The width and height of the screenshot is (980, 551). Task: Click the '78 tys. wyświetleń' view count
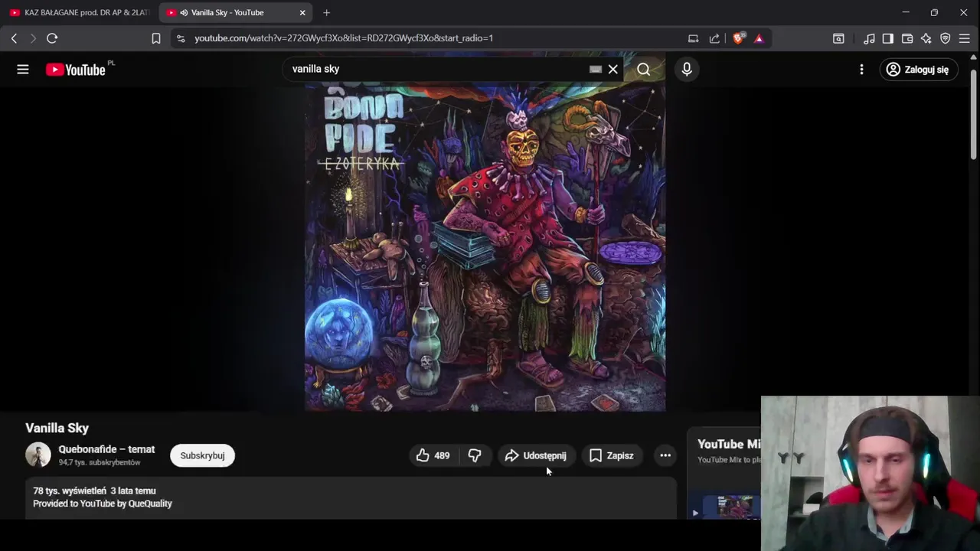pyautogui.click(x=70, y=491)
